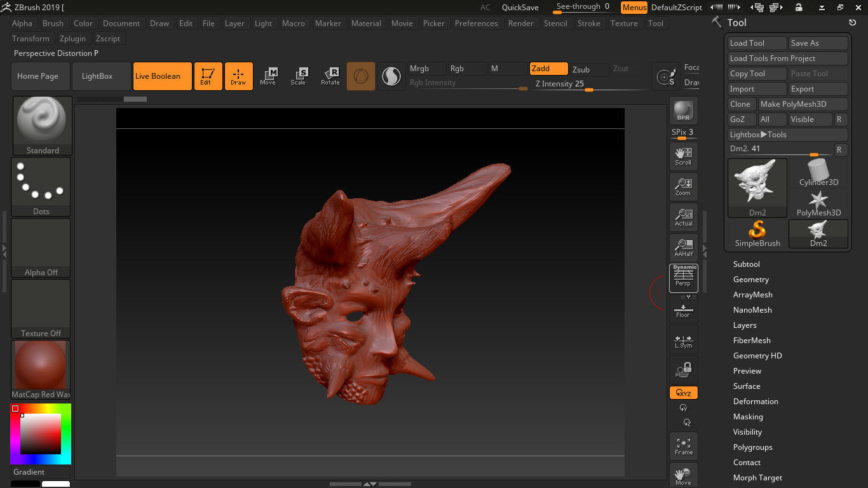The image size is (868, 488).
Task: Click the Save As button
Action: 818,43
